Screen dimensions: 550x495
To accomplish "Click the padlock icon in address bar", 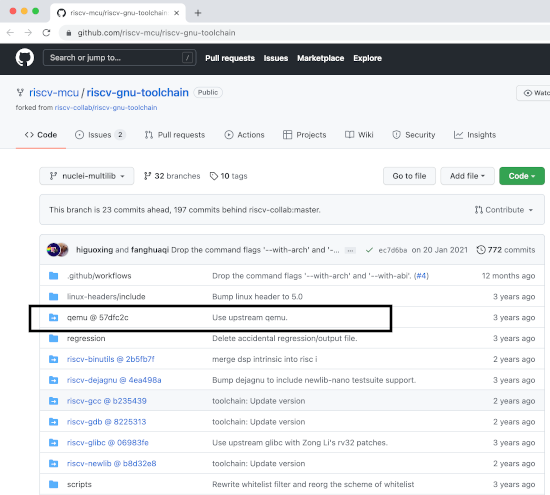I will coord(69,33).
